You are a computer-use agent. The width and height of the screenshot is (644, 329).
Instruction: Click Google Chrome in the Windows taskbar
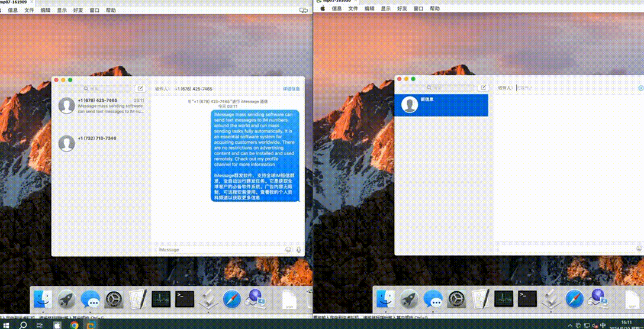(x=75, y=325)
